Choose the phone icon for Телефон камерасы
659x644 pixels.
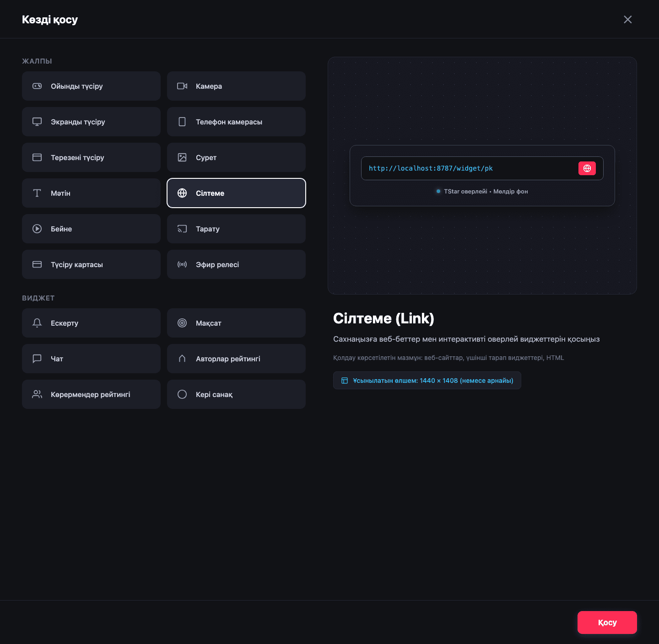182,122
